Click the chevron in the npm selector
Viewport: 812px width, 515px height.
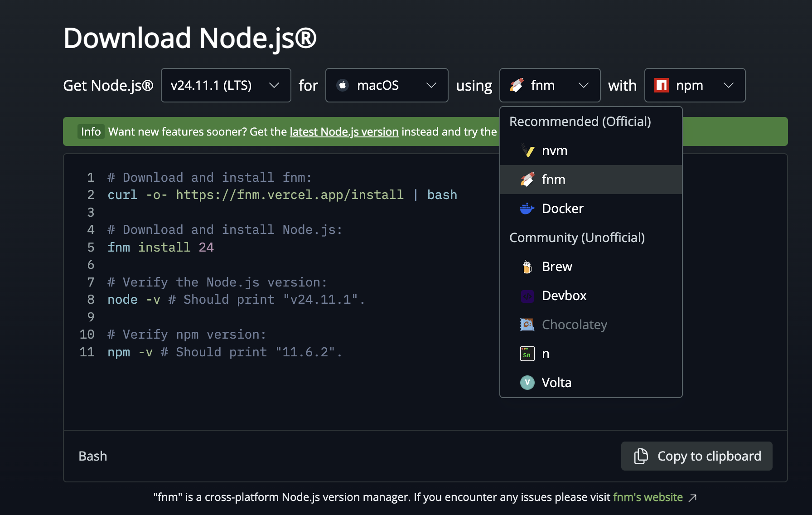[x=729, y=85]
